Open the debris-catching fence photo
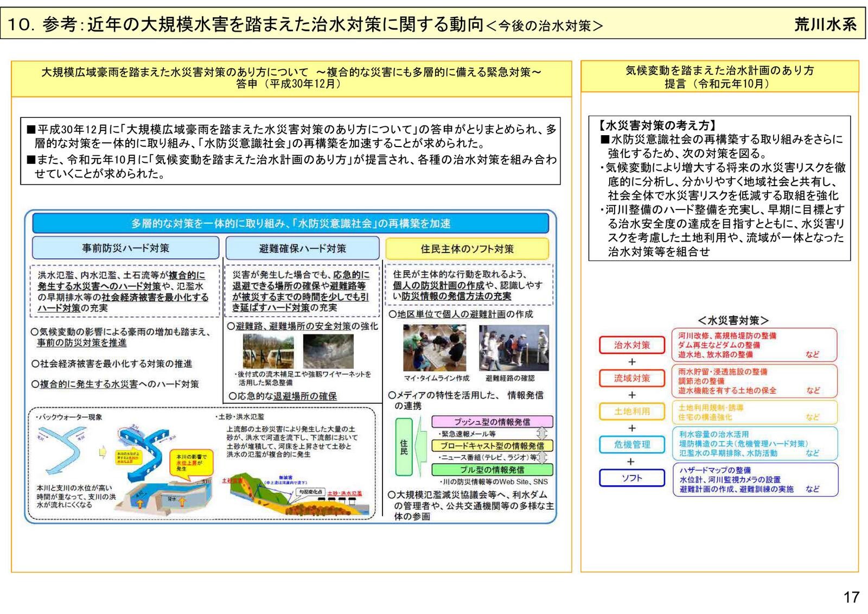Image resolution: width=868 pixels, height=614 pixels. 268,351
